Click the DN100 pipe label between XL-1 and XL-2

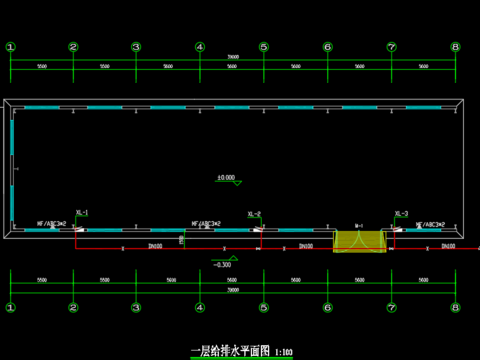155,246
